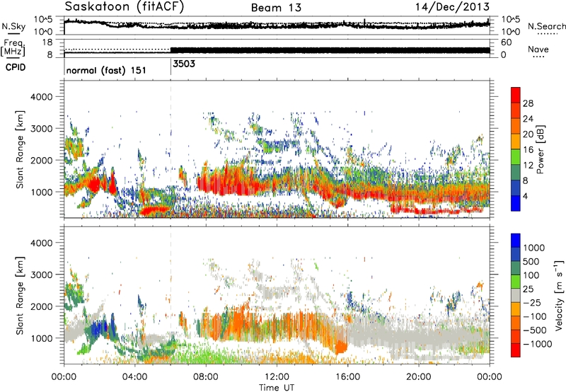
Task: Click the Slant Range [km] label of velocity panel
Action: click(20, 295)
